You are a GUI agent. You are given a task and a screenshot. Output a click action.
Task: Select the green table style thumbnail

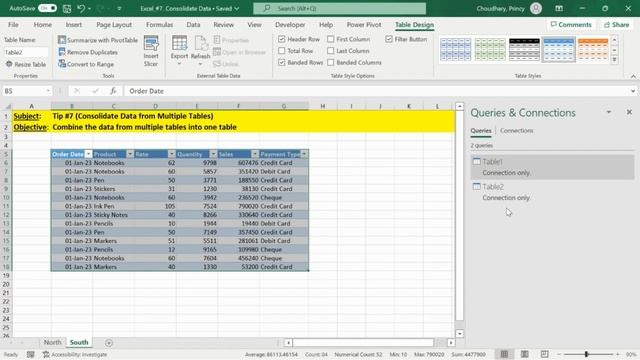click(490, 49)
